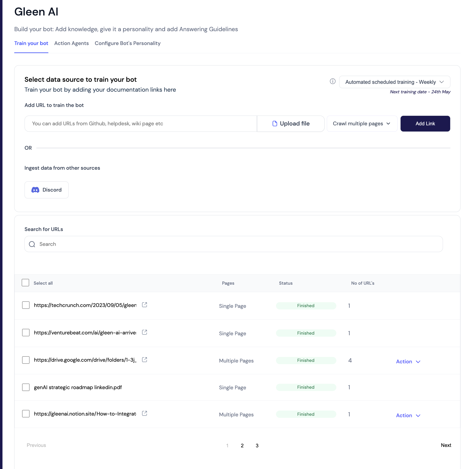Tick checkbox for genAI strategic roadmap pdf
Image resolution: width=476 pixels, height=469 pixels.
click(26, 387)
